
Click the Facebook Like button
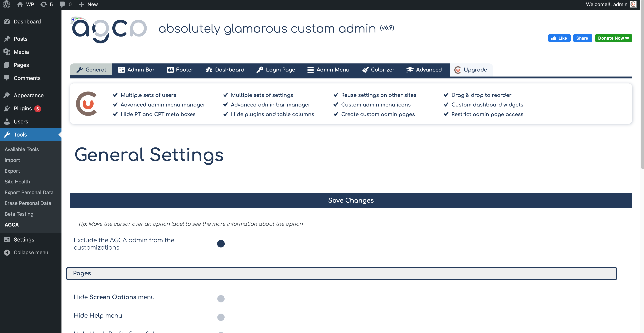coord(559,38)
